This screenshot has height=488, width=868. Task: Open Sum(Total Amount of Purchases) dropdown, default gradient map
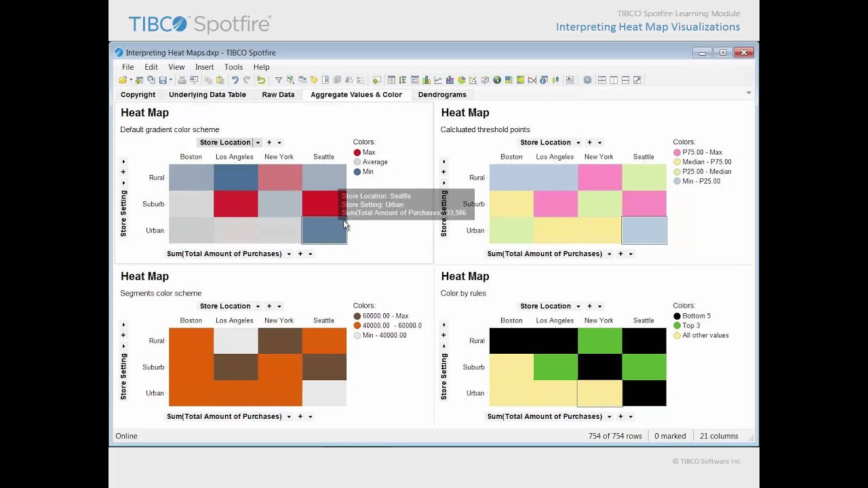[289, 254]
